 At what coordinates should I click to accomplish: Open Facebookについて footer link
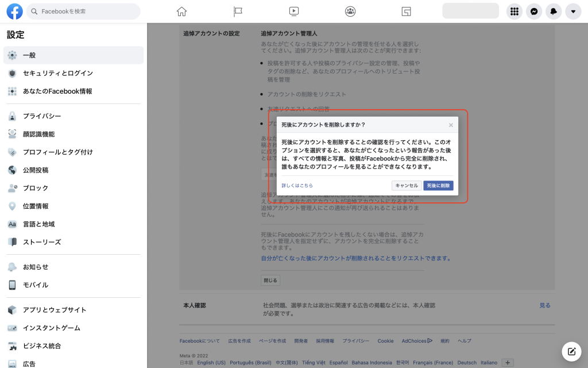[199, 341]
